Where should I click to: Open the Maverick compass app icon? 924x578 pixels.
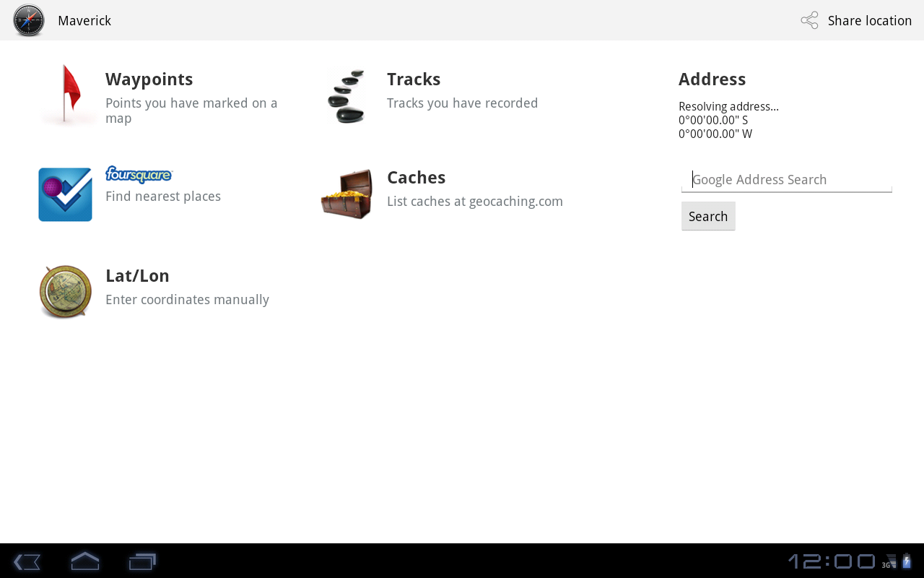coord(29,20)
